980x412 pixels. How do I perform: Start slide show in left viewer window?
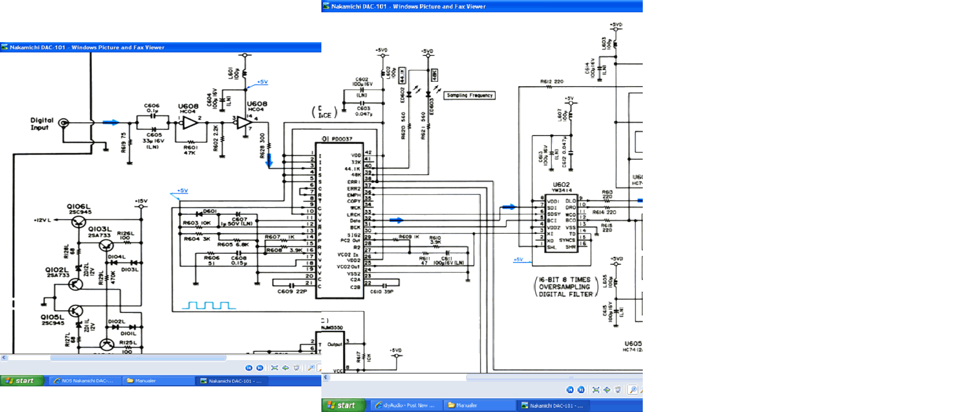[x=296, y=368]
